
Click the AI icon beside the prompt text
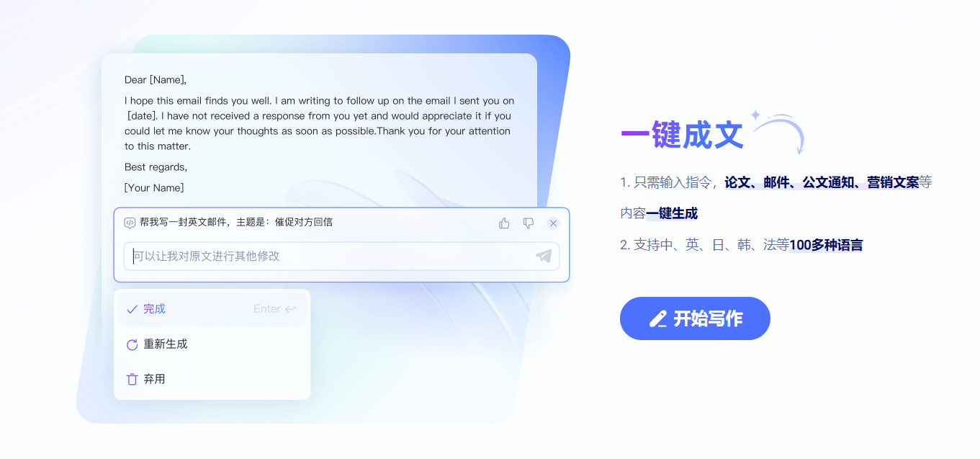click(x=130, y=223)
